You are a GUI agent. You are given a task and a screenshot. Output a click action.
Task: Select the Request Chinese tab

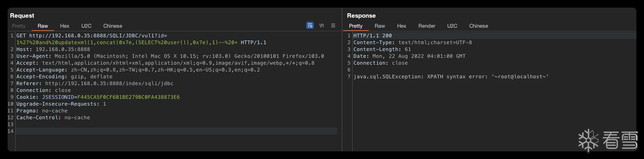point(113,26)
